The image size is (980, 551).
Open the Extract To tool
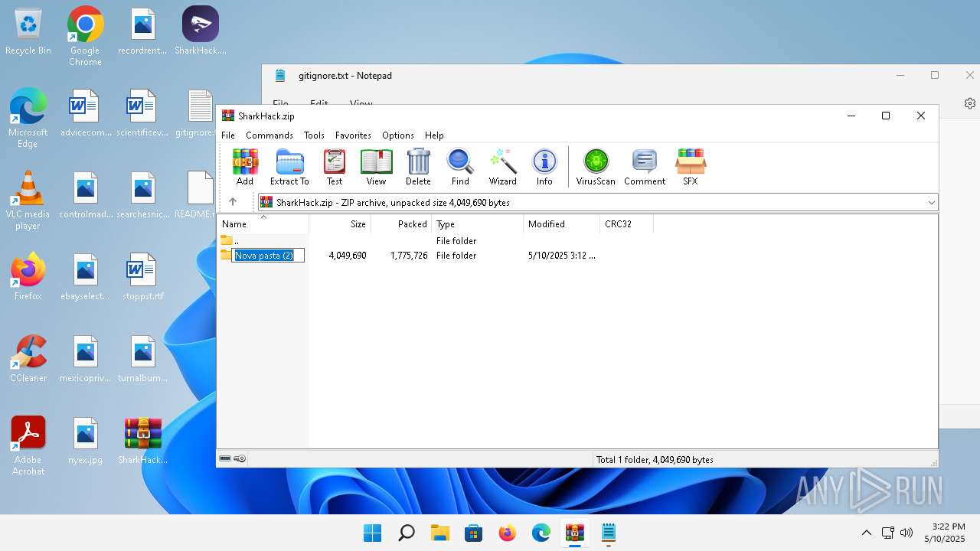click(x=289, y=167)
